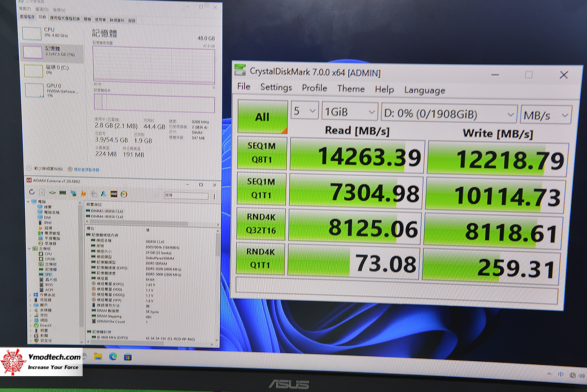587x392 pixels.
Task: Collapse the 主機板 tree node in AIDA64
Action: tap(29, 248)
